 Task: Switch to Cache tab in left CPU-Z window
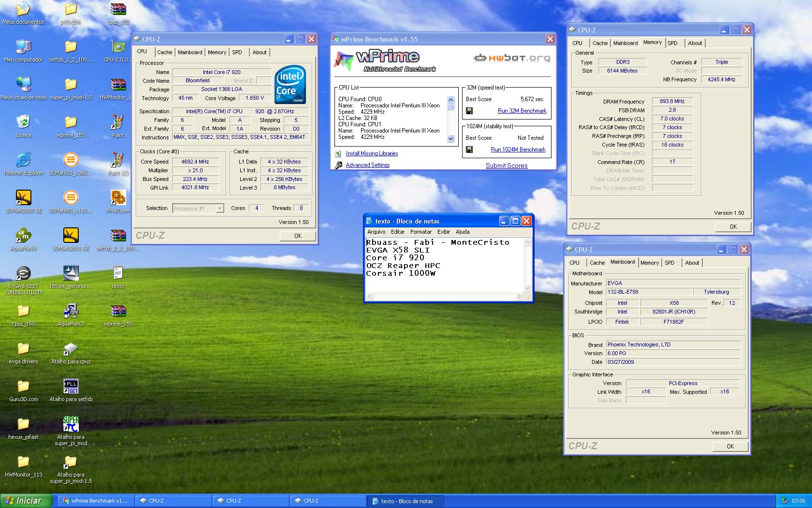pos(164,52)
